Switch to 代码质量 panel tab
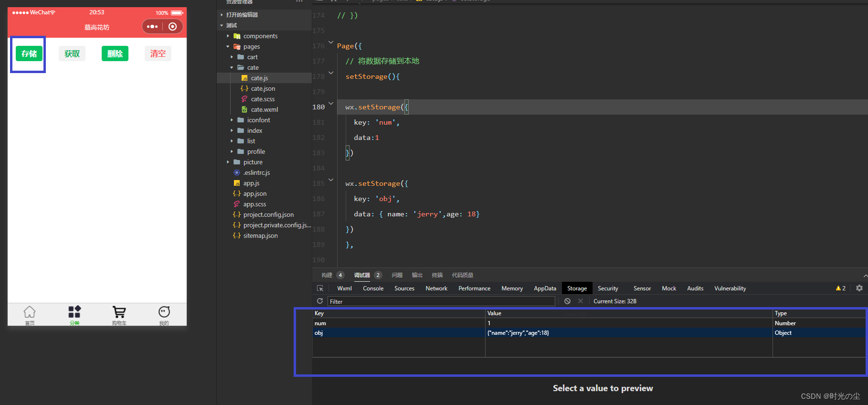The height and width of the screenshot is (405, 868). click(x=463, y=275)
